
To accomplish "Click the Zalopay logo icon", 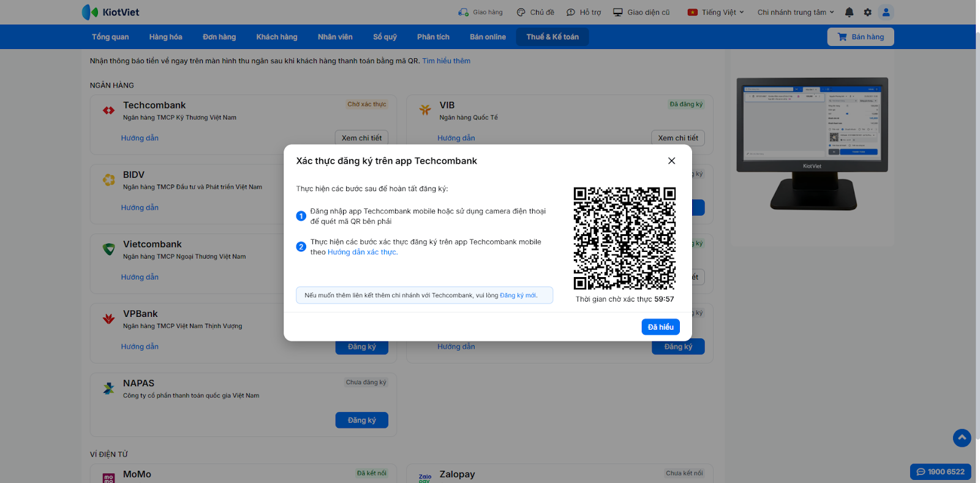I will [425, 477].
